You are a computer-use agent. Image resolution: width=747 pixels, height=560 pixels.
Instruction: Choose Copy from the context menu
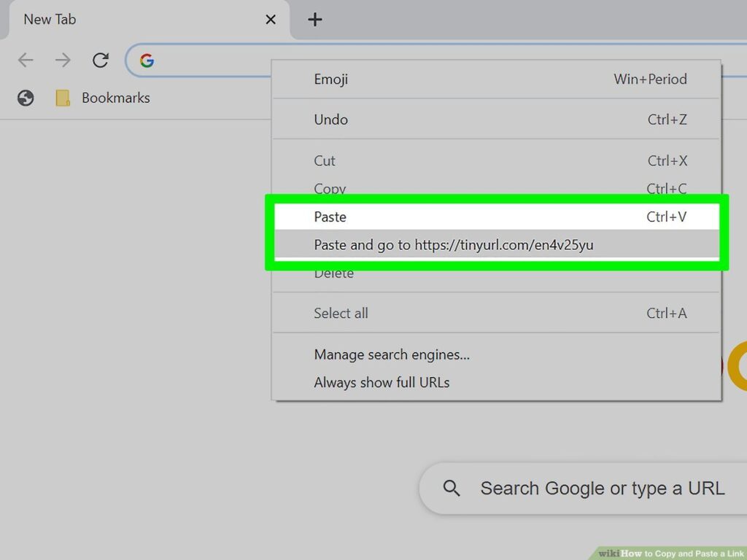point(330,189)
